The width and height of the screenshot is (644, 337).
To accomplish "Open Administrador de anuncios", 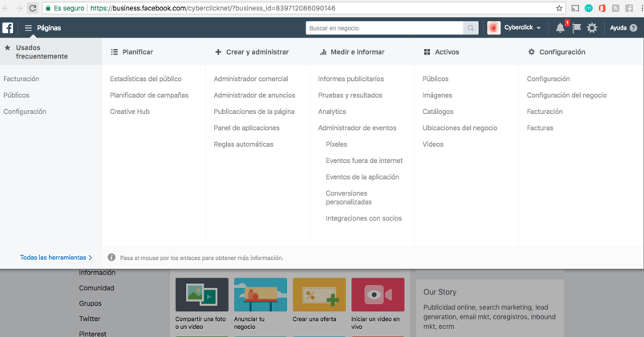I will click(254, 95).
